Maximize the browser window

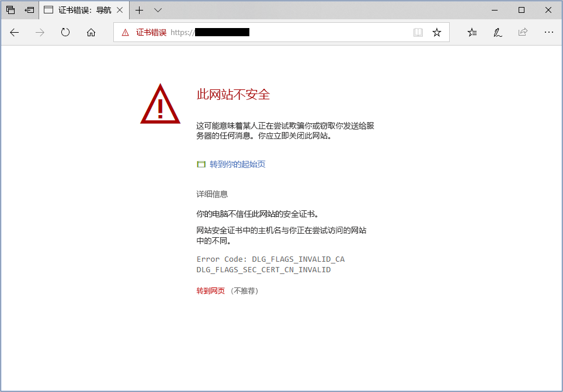pos(522,10)
